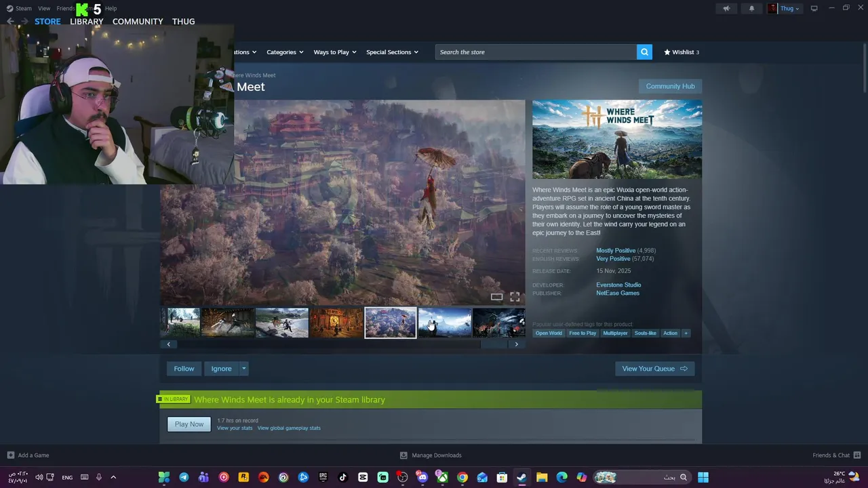The width and height of the screenshot is (868, 488).
Task: Open Google Chrome from the taskbar
Action: (x=462, y=477)
